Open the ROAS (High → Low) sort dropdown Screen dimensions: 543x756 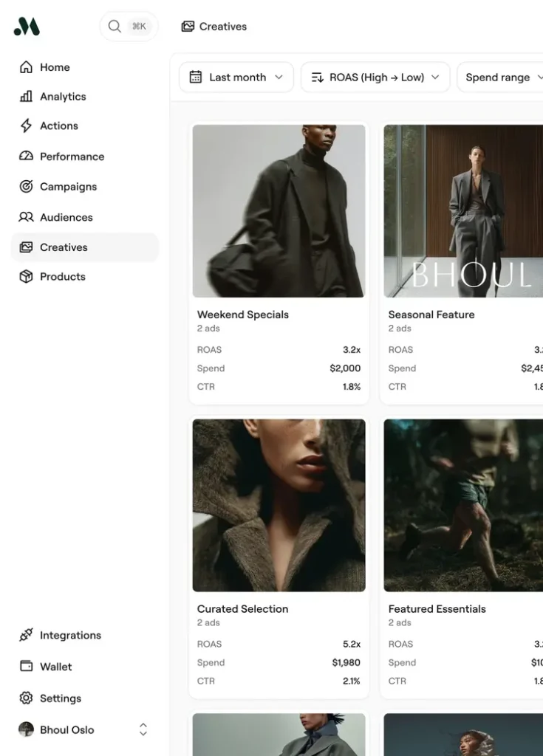pyautogui.click(x=375, y=78)
